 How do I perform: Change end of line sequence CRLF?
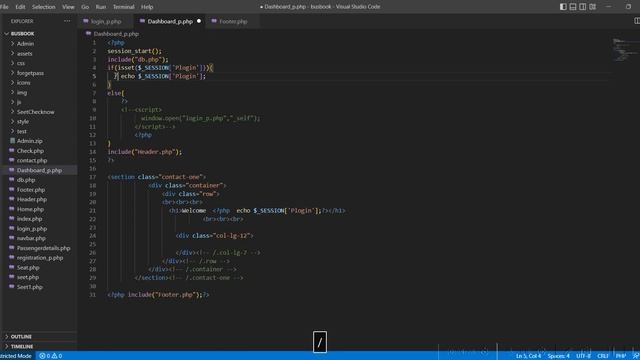point(603,356)
